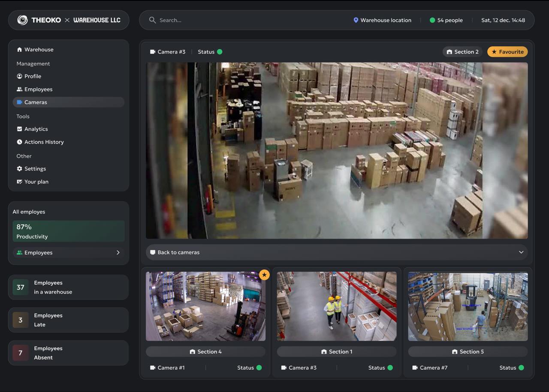The image size is (549, 392).
Task: Click the main Camera #3 video feed
Action: pyautogui.click(x=337, y=151)
